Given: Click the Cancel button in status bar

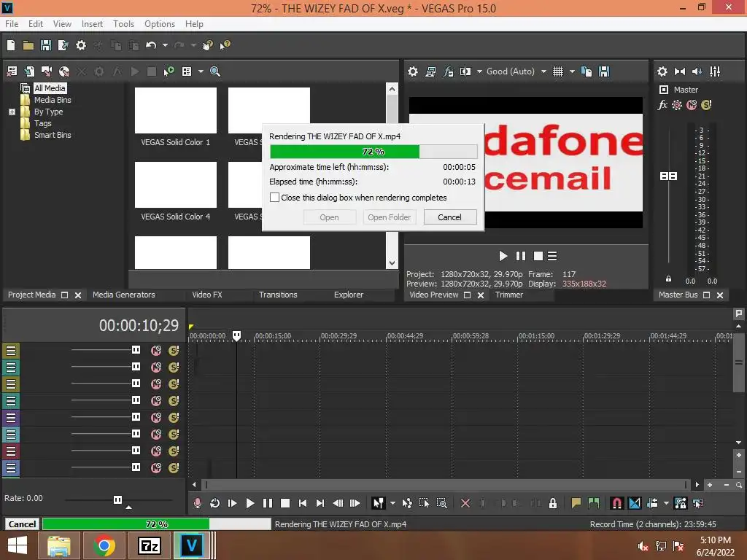Looking at the screenshot, I should 22,524.
